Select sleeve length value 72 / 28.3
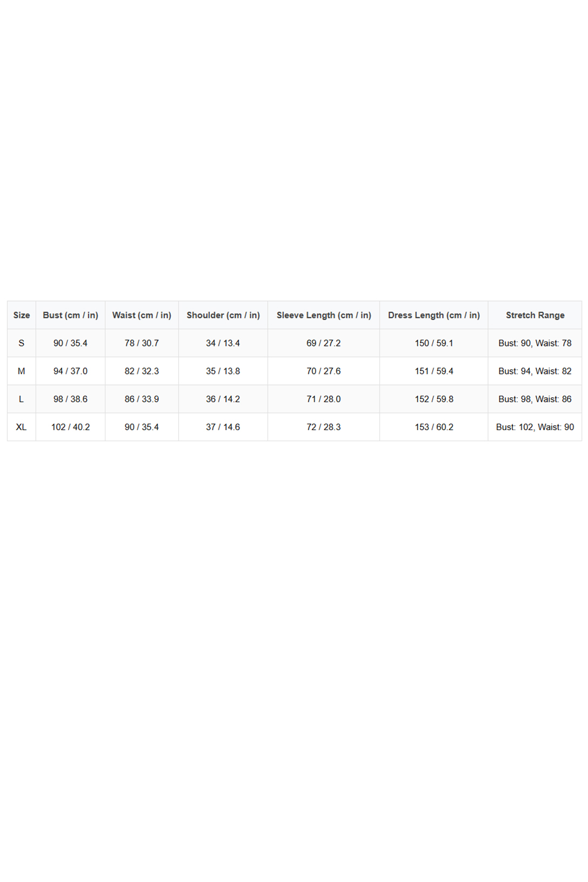 coord(324,427)
